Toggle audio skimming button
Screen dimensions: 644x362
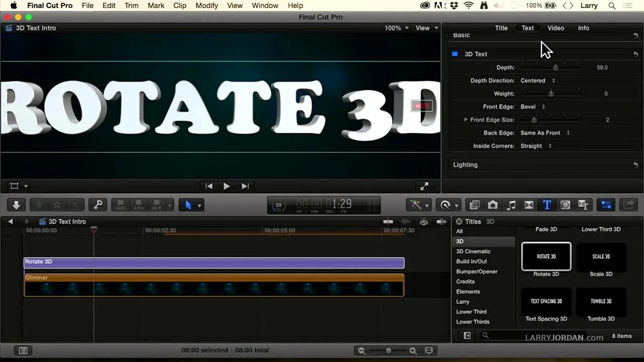click(406, 222)
